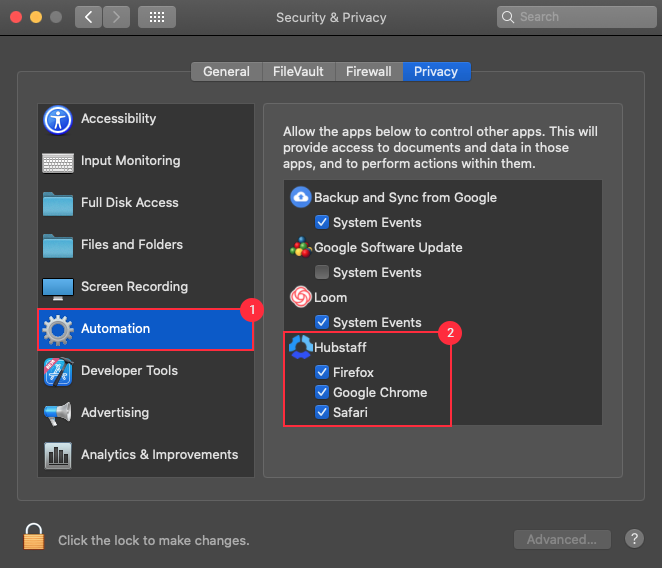Screen dimensions: 662x568
Task: Click the Automation gear icon
Action: (58, 330)
